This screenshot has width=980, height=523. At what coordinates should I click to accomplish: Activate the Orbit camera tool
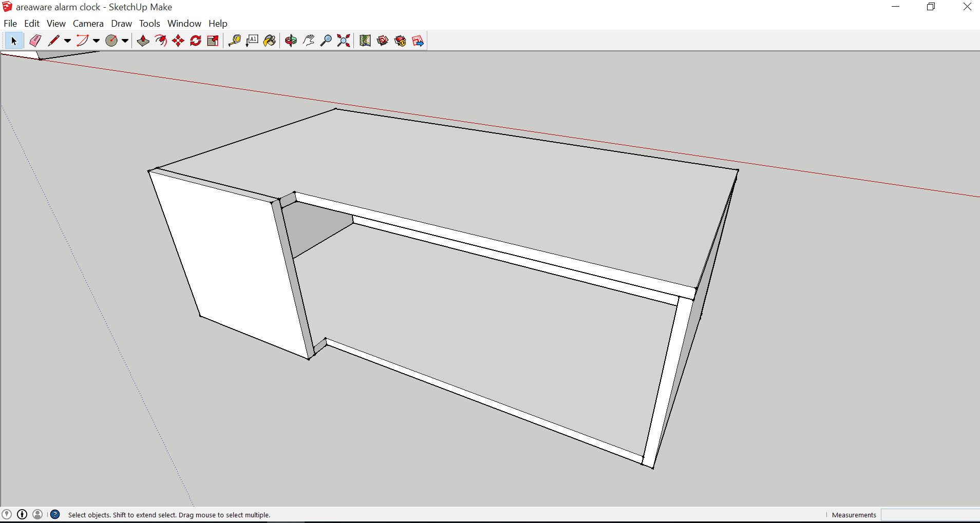point(291,41)
